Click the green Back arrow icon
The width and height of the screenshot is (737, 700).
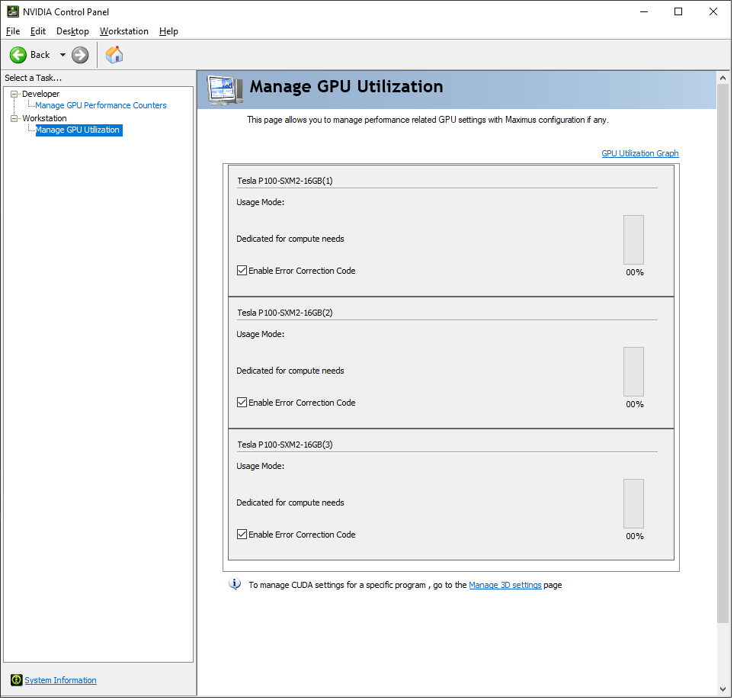18,55
